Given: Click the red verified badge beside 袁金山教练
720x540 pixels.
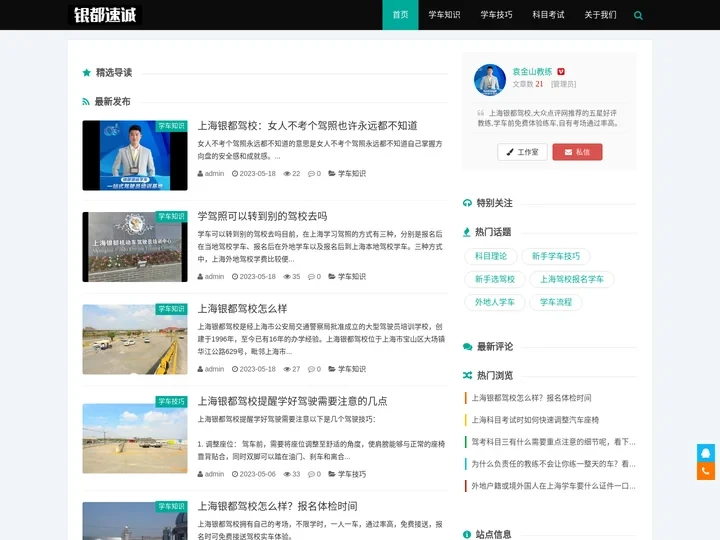Looking at the screenshot, I should tap(561, 72).
